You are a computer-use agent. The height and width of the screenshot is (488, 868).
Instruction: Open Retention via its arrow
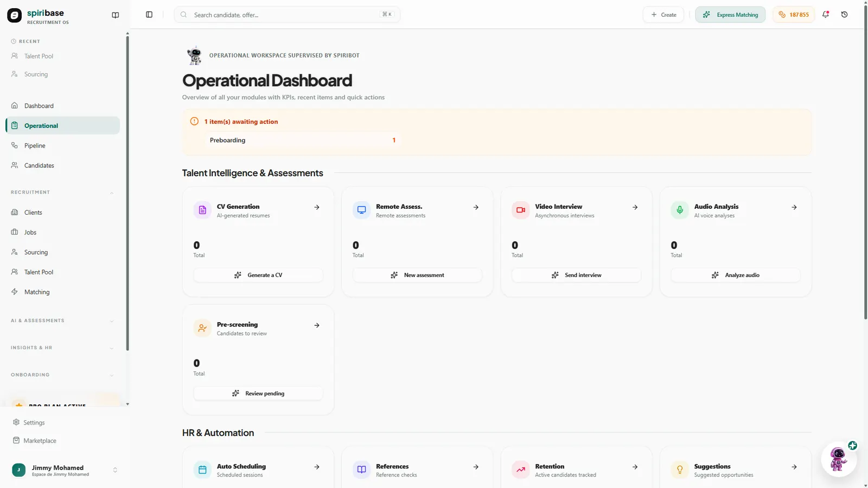coord(635,467)
